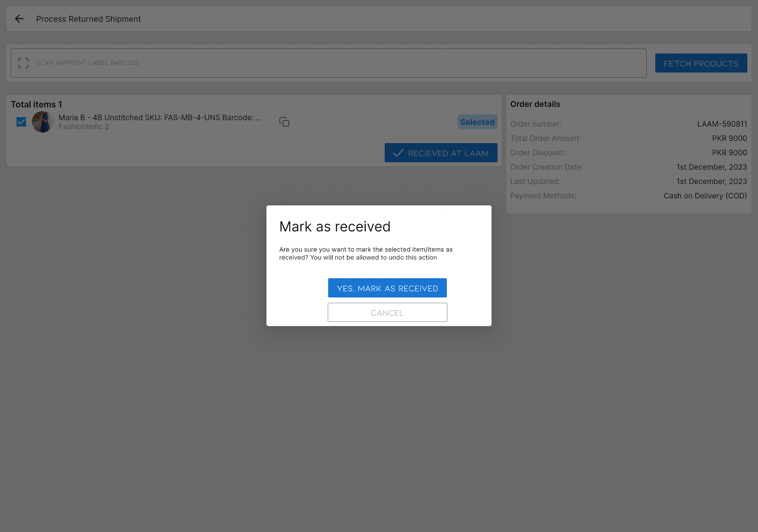The width and height of the screenshot is (758, 532).
Task: Focus the Scan Shipment Label Barcode field
Action: 335,63
